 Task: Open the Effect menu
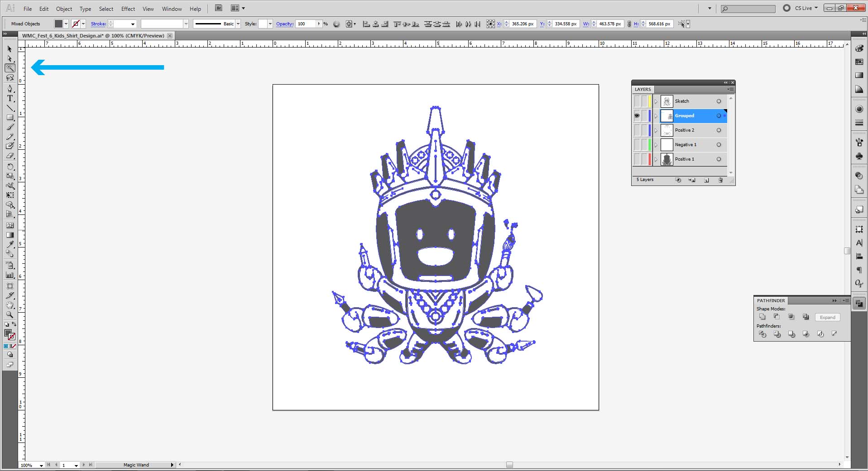tap(128, 9)
